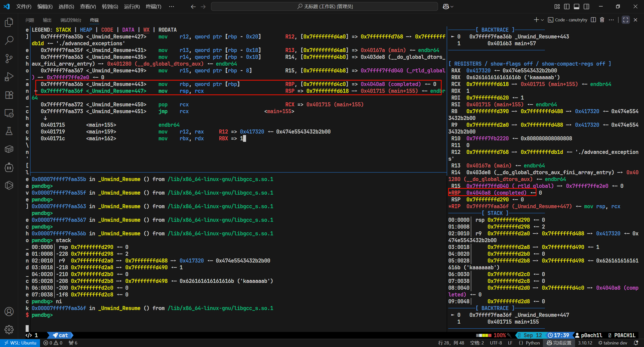Open the Search view in sidebar
This screenshot has height=347, width=644.
(9, 40)
